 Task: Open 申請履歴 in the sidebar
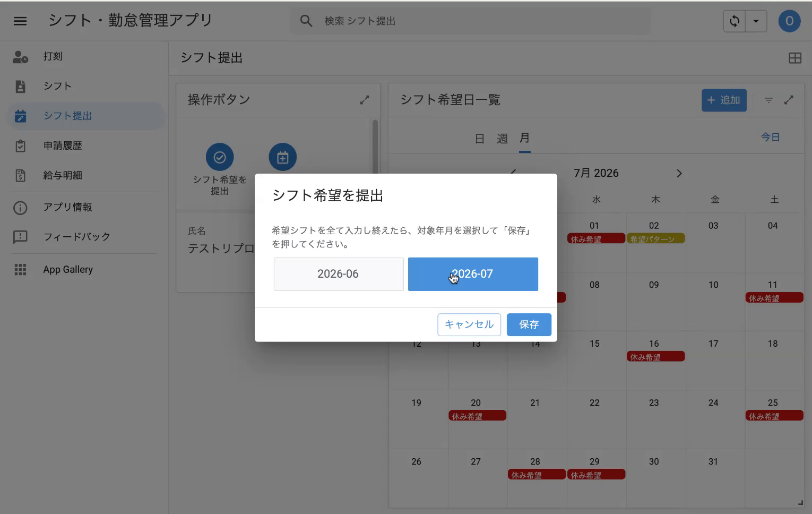tap(85, 145)
